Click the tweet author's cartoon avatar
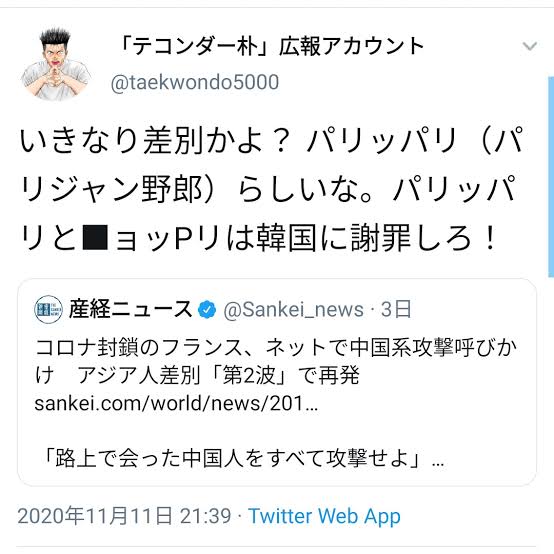 [x=55, y=64]
